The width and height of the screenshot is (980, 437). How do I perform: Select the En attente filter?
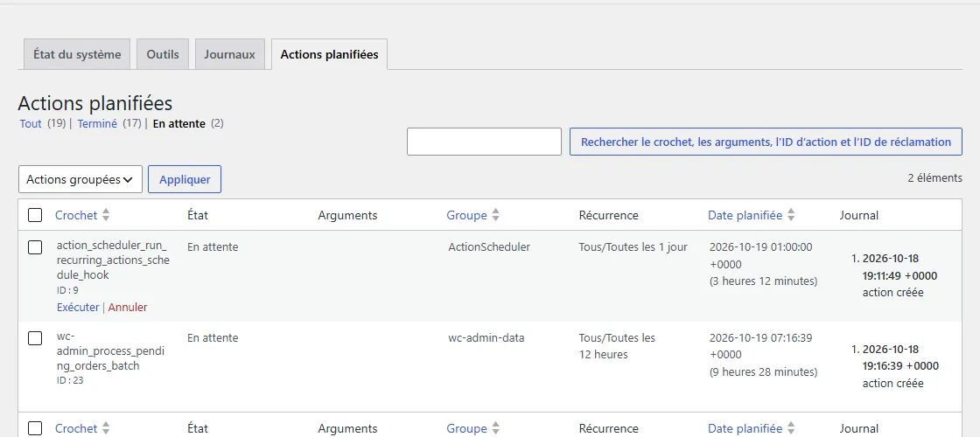178,123
